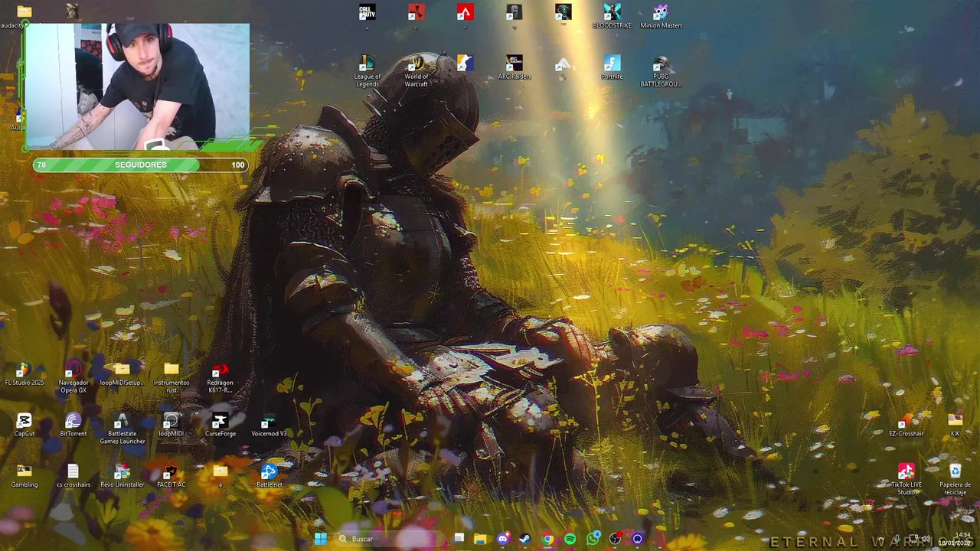This screenshot has width=980, height=551.
Task: Open OBS Studio from the taskbar
Action: pos(615,539)
